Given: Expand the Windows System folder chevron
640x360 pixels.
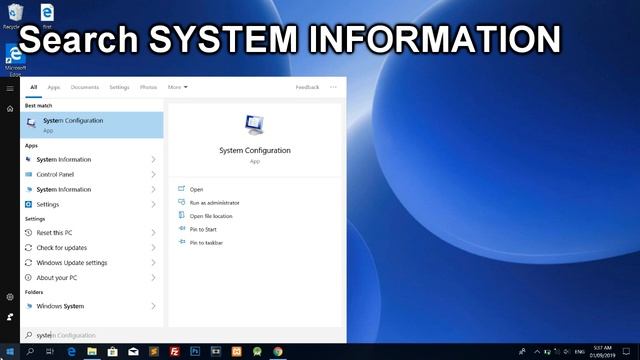Looking at the screenshot, I should coord(153,306).
